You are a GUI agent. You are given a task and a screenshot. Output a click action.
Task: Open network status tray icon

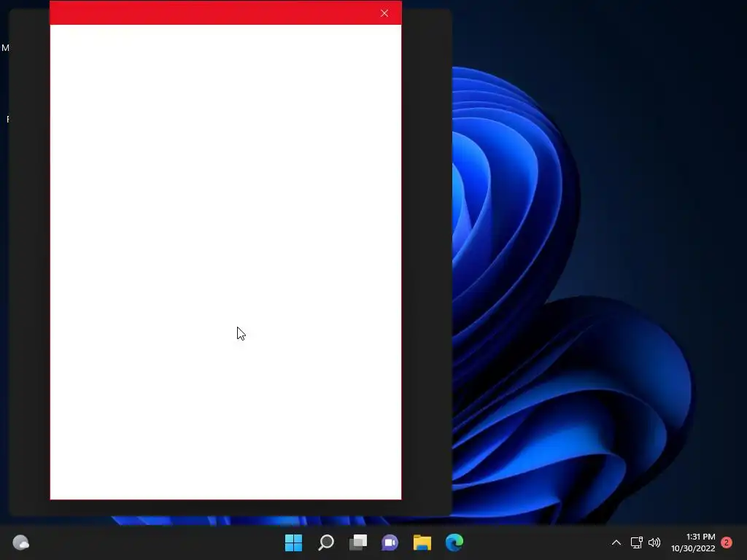pyautogui.click(x=636, y=542)
